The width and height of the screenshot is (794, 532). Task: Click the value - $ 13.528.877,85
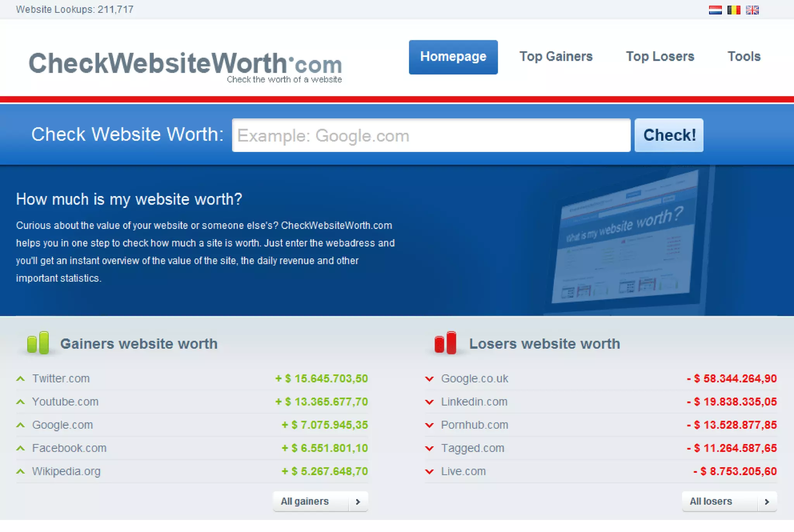pos(732,425)
